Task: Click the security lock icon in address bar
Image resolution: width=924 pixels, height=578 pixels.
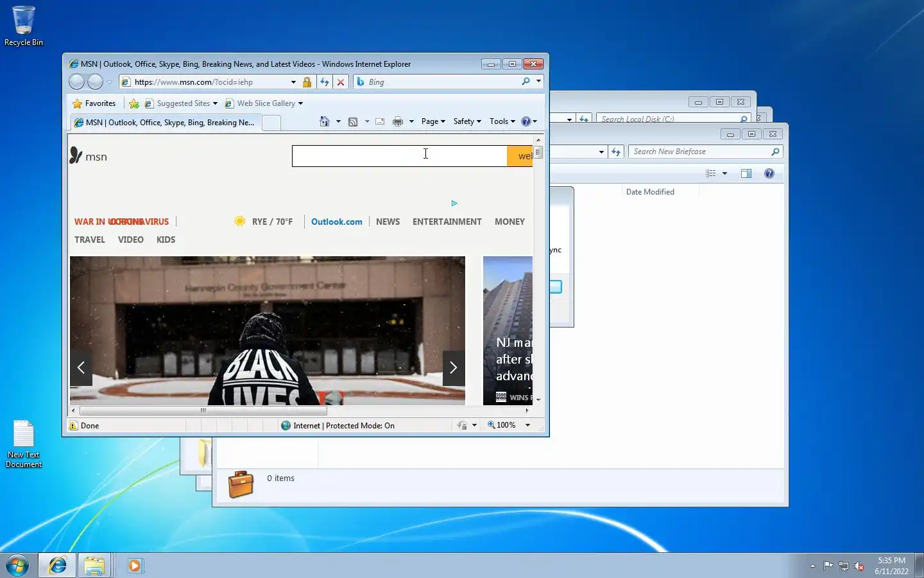Action: [307, 82]
